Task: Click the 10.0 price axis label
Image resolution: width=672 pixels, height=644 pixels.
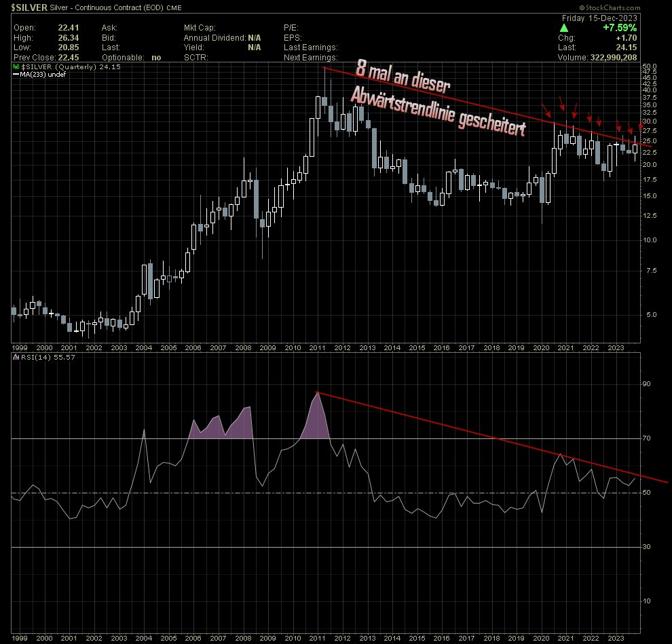Action: tap(650, 240)
